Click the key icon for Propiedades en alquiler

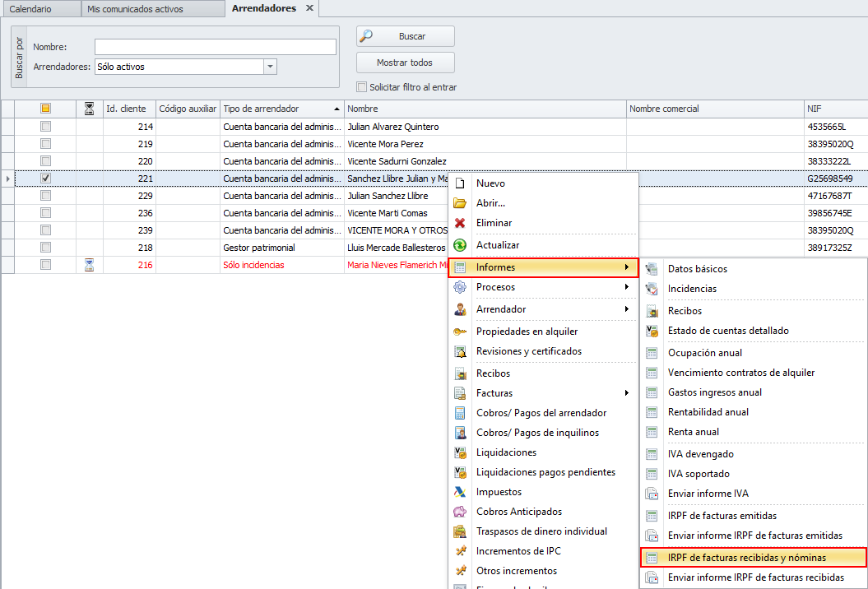point(460,332)
